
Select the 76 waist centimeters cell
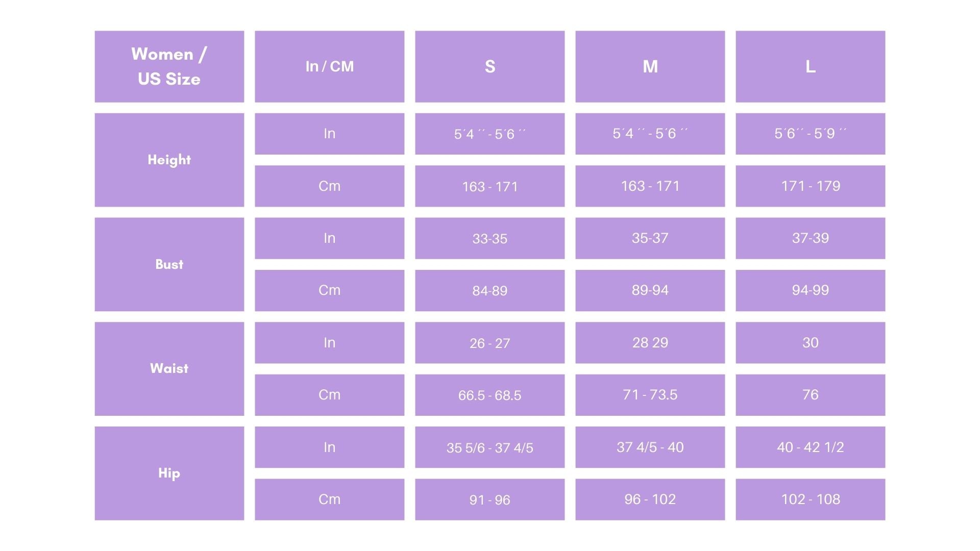pyautogui.click(x=810, y=395)
